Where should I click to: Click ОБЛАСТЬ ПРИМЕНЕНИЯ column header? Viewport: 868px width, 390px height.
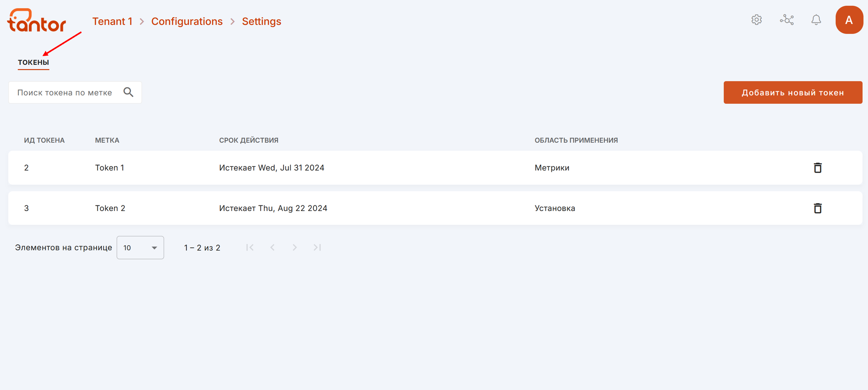pos(576,140)
